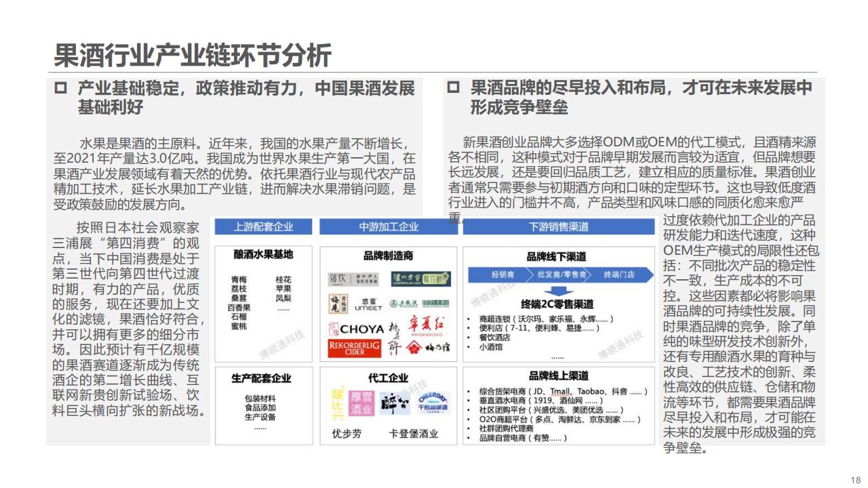Click the slide title 果酒行业产业链环节分析
Viewport: 868px width, 488px height.
click(193, 55)
